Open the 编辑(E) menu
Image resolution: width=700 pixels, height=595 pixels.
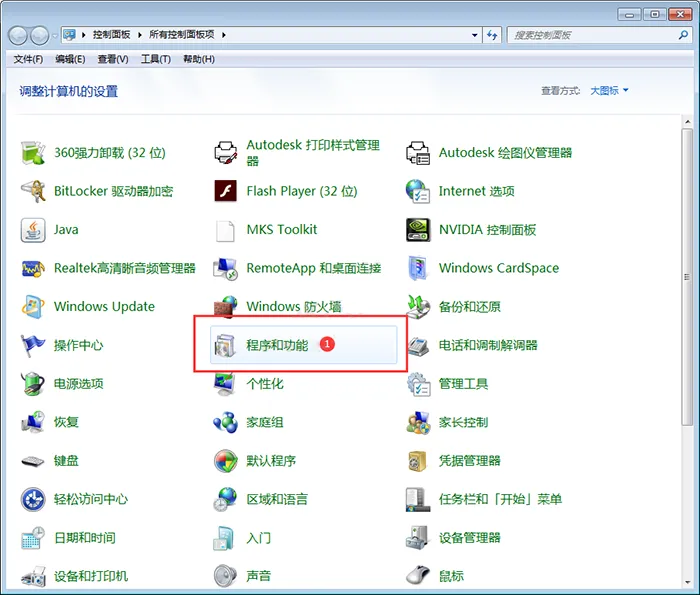(x=70, y=59)
